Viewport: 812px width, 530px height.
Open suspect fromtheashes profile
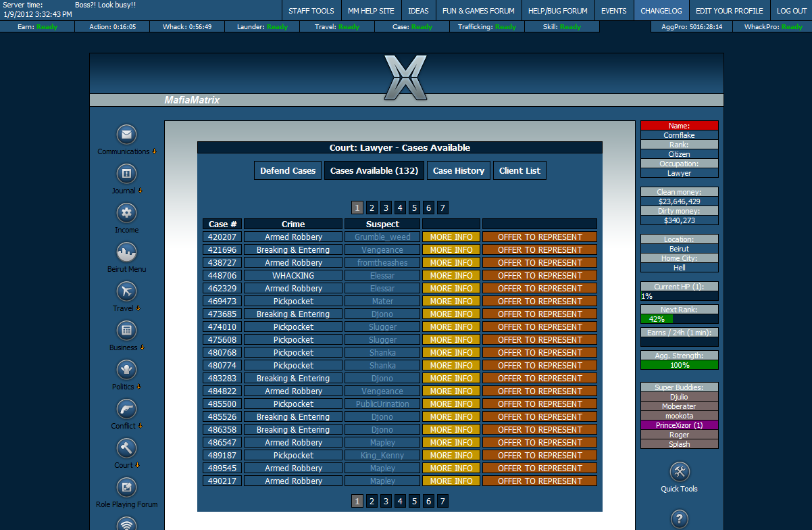pos(382,262)
